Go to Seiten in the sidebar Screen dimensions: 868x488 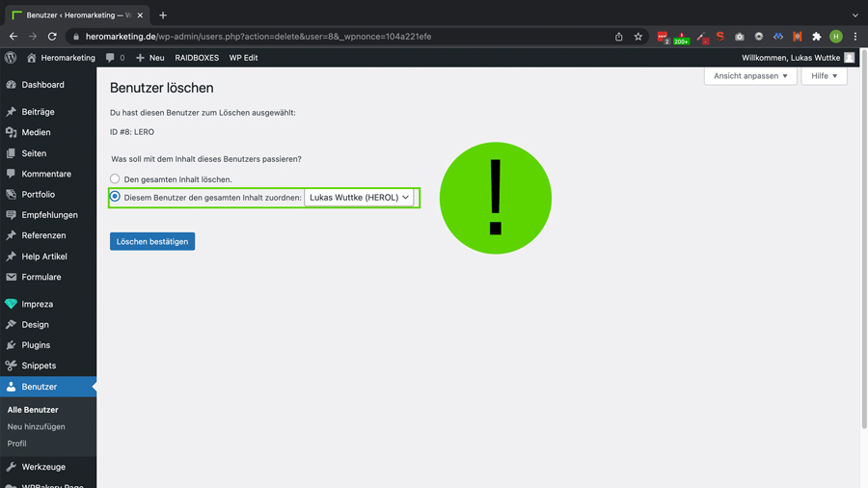coord(48,153)
